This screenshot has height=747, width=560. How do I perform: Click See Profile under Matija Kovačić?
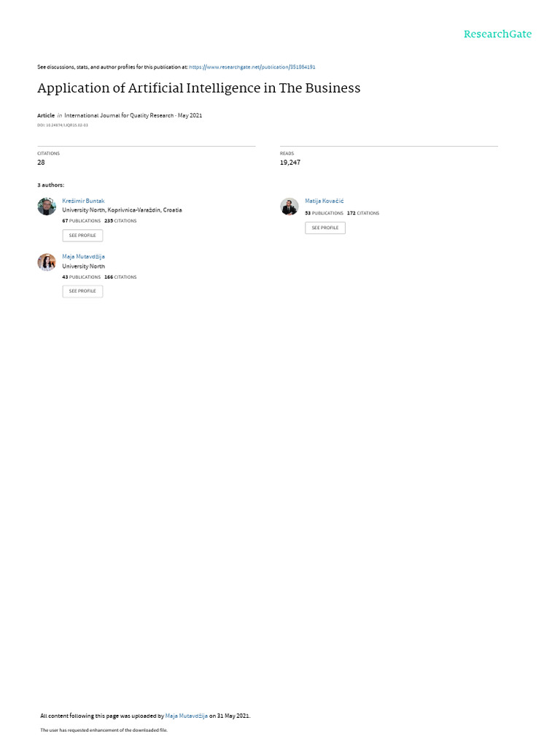pos(325,228)
